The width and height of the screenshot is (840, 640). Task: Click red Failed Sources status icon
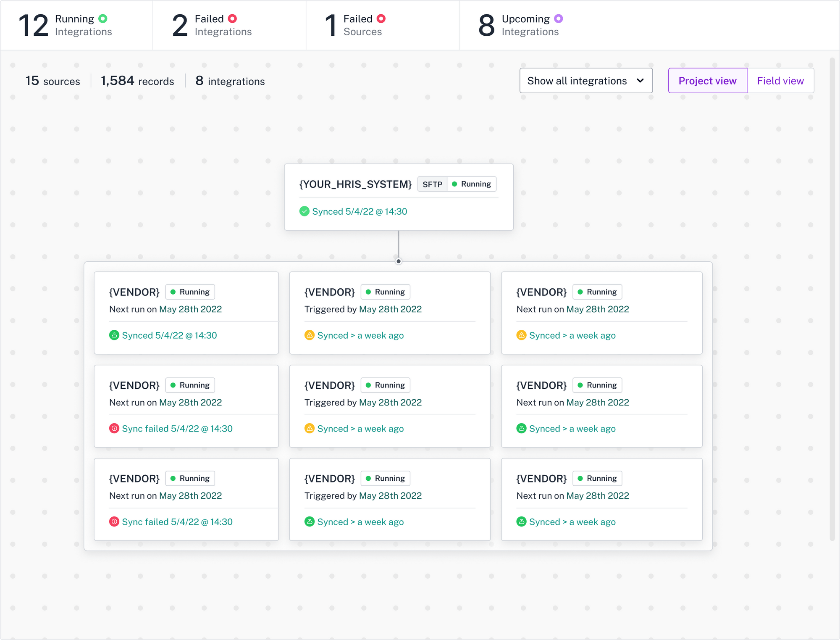point(381,18)
